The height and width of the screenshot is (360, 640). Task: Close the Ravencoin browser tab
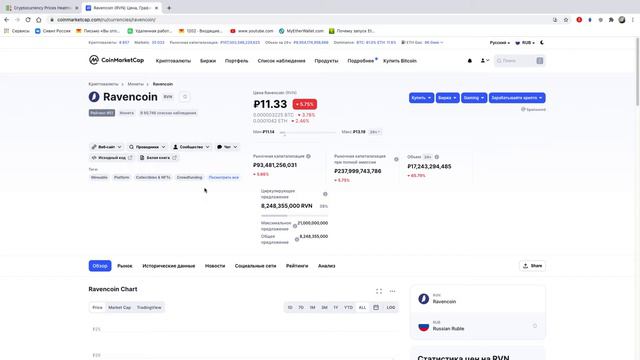pyautogui.click(x=156, y=8)
